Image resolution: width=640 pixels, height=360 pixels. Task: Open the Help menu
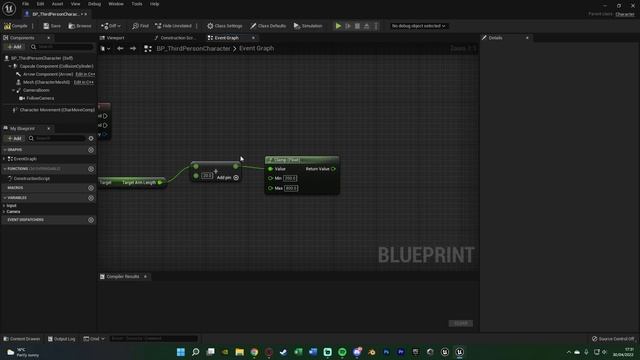(x=154, y=4)
